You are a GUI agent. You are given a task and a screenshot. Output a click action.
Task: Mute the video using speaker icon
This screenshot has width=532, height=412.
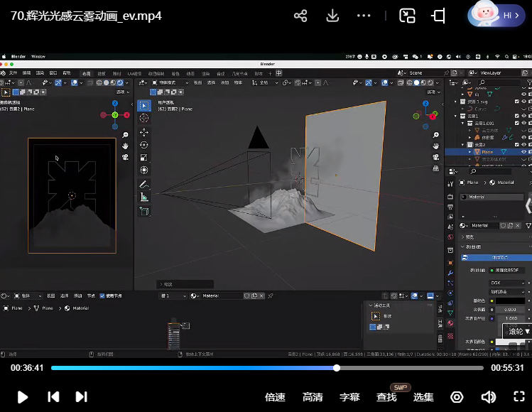pos(488,397)
